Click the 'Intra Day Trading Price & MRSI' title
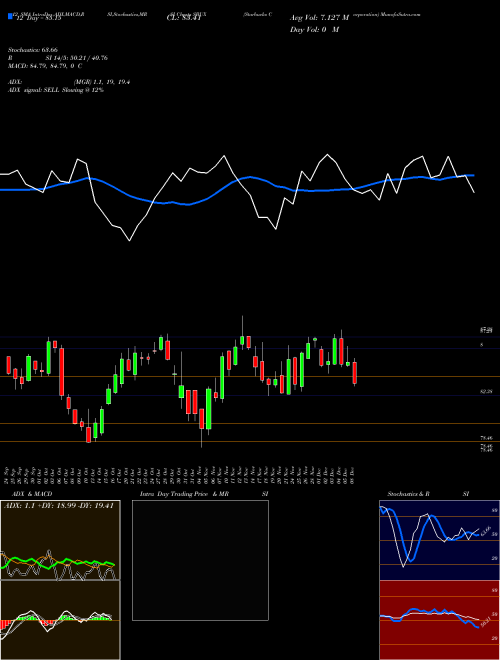Viewport: 500px width, 660px height. point(204,494)
